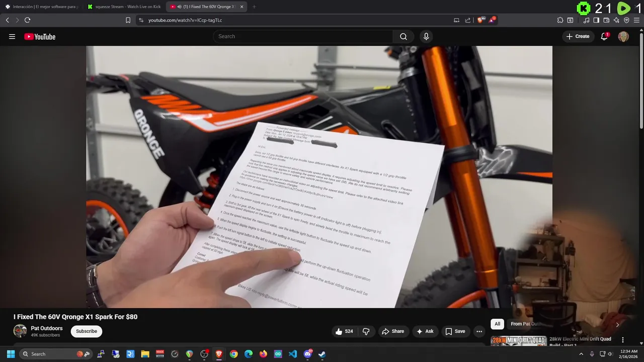644x362 pixels.
Task: Open YouTube notifications bell
Action: coord(605,36)
